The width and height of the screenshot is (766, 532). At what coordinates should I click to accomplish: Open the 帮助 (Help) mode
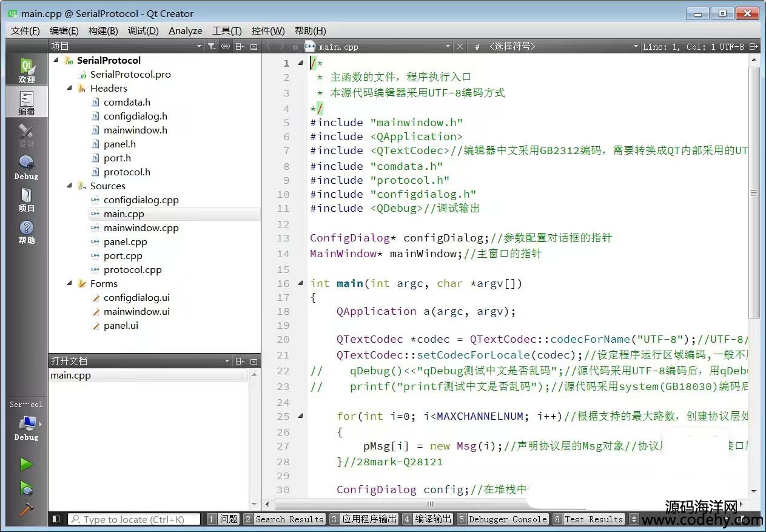(x=27, y=232)
